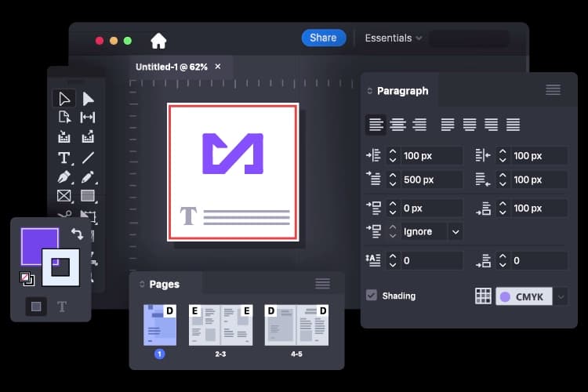
Task: Click the search field in title bar
Action: (469, 38)
